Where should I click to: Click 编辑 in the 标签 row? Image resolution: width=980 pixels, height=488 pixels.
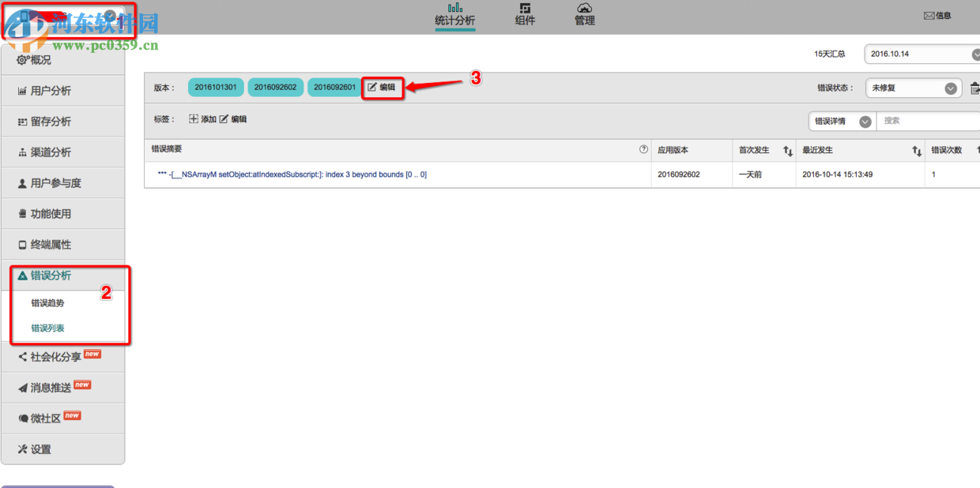pyautogui.click(x=233, y=119)
